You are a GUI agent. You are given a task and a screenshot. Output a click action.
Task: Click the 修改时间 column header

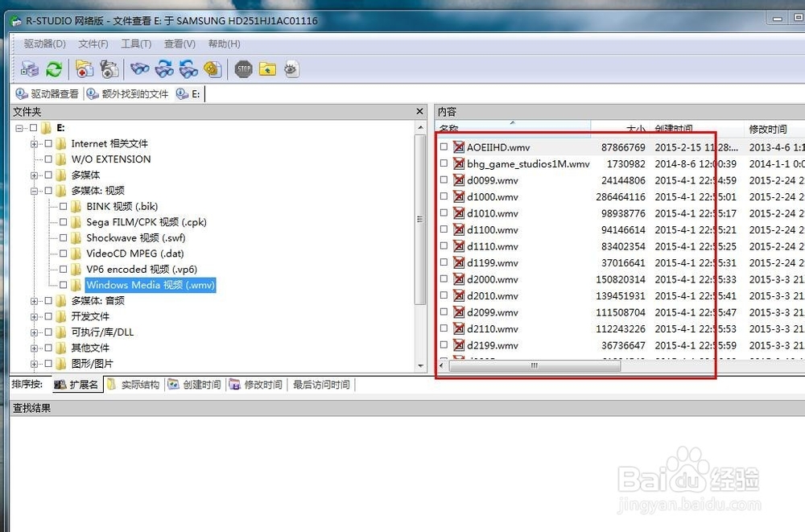774,129
